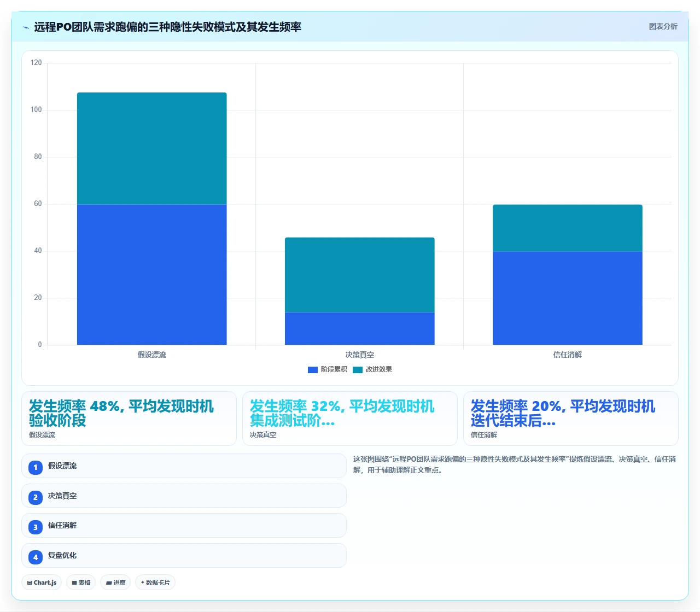Select list item 2 决策真空
This screenshot has width=700, height=612.
184,496
